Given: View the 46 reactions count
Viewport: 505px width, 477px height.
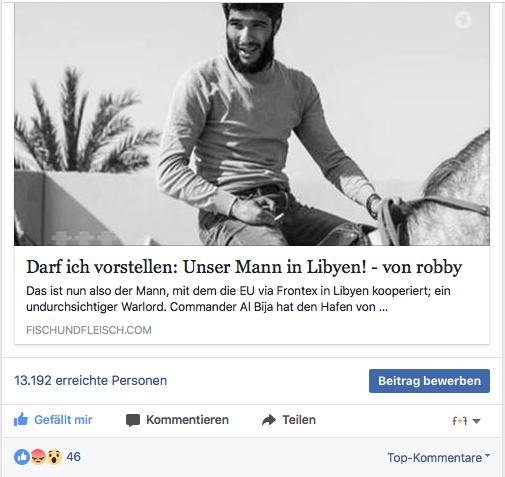Looking at the screenshot, I should [73, 457].
